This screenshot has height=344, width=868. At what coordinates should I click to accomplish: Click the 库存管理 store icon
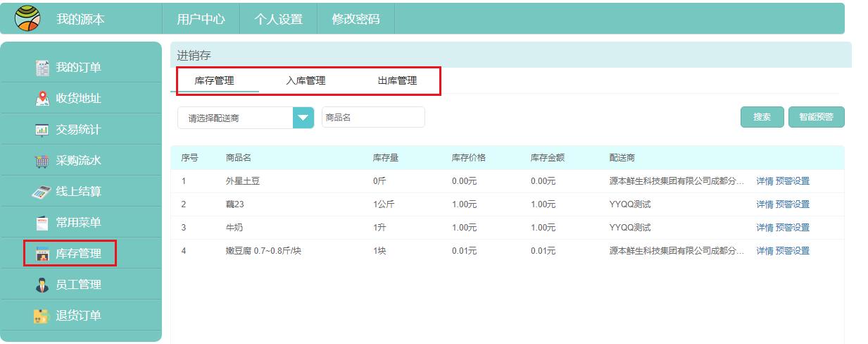click(42, 254)
